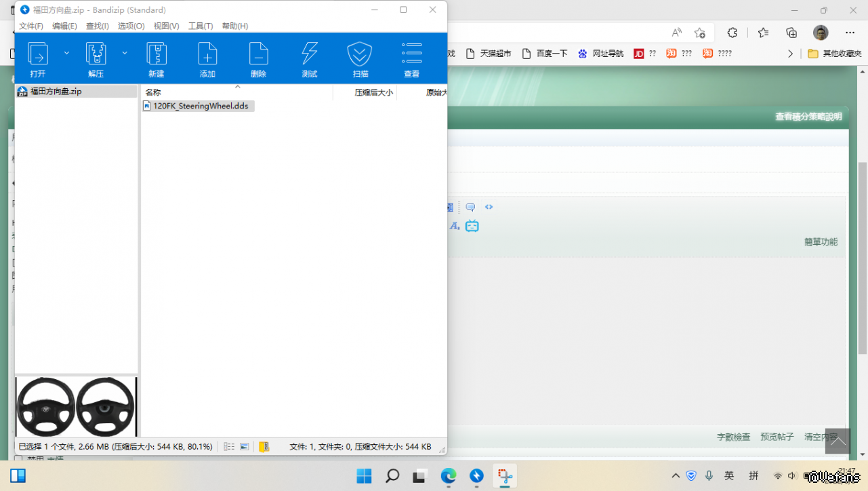The image size is (868, 491).
Task: Expand the bookmarks overflow chevron in Edge
Action: coord(790,54)
